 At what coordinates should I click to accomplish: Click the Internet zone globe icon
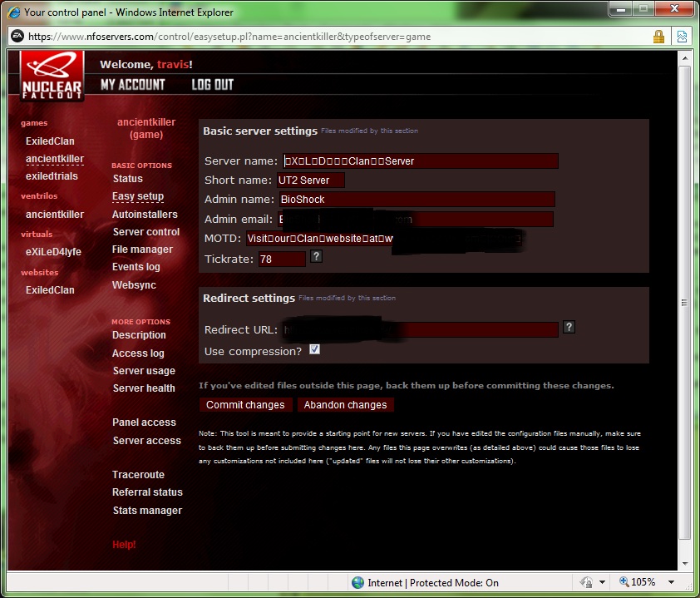point(357,583)
